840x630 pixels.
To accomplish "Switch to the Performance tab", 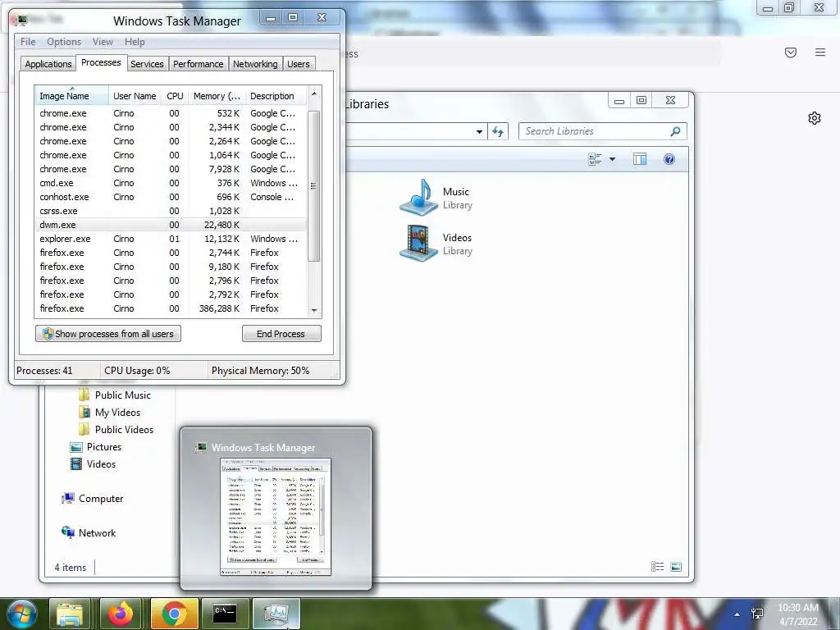I will coord(199,64).
